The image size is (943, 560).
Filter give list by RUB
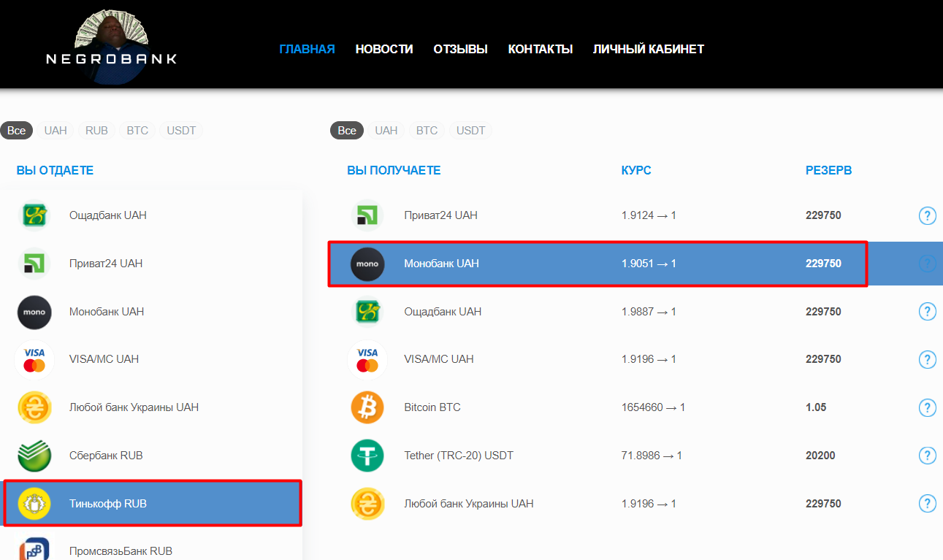click(96, 131)
